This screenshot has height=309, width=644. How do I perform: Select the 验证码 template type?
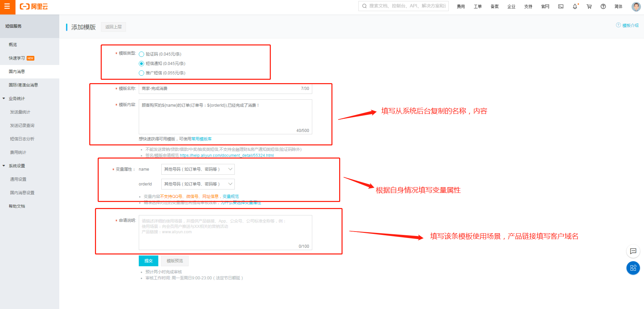click(x=141, y=54)
